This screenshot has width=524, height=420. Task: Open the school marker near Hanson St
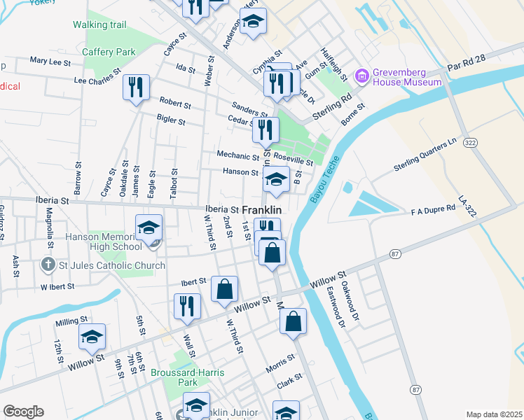[x=276, y=181]
